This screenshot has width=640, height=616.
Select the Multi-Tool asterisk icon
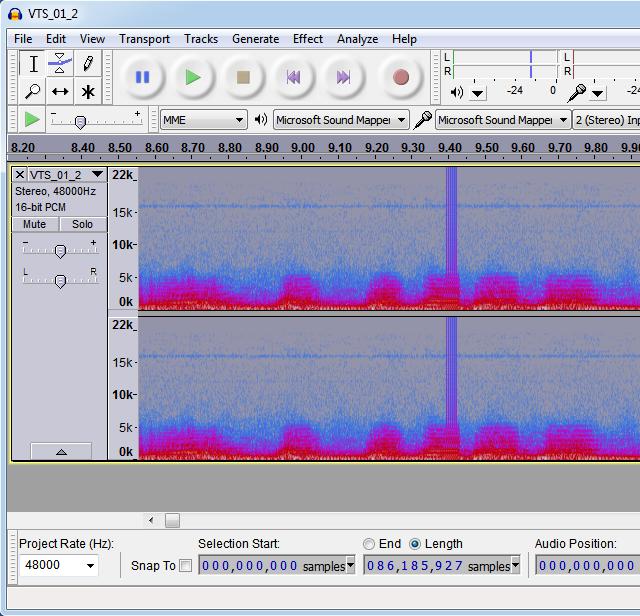click(88, 92)
